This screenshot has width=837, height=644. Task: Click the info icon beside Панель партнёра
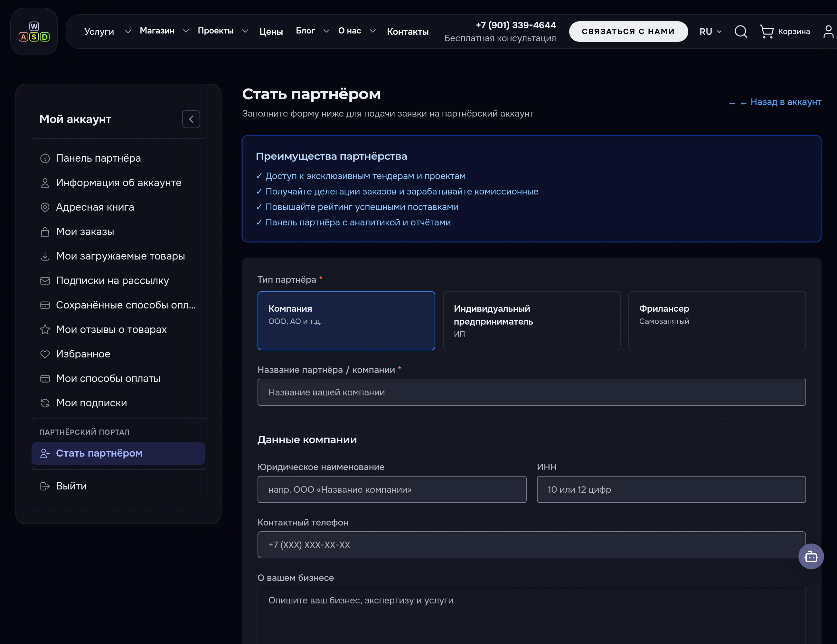point(45,158)
